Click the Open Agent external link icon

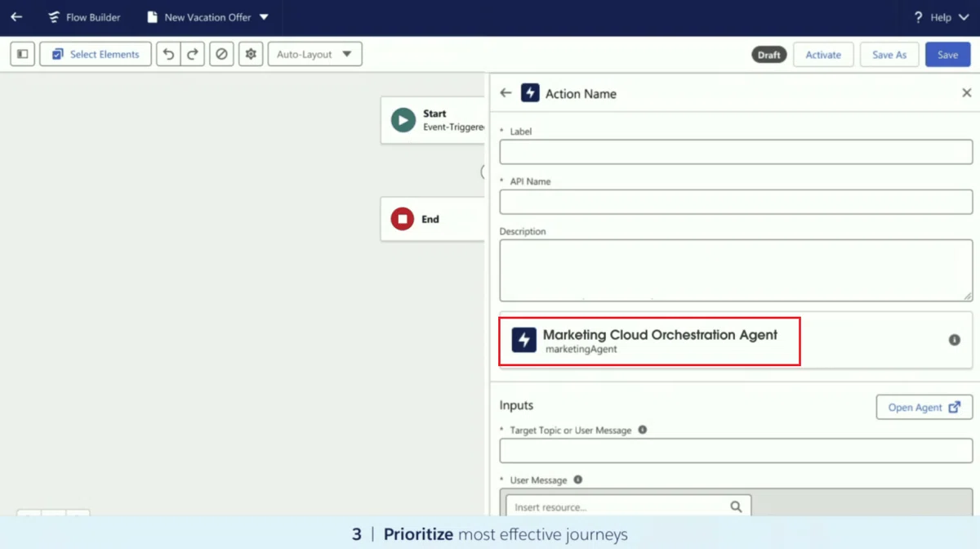tap(955, 407)
